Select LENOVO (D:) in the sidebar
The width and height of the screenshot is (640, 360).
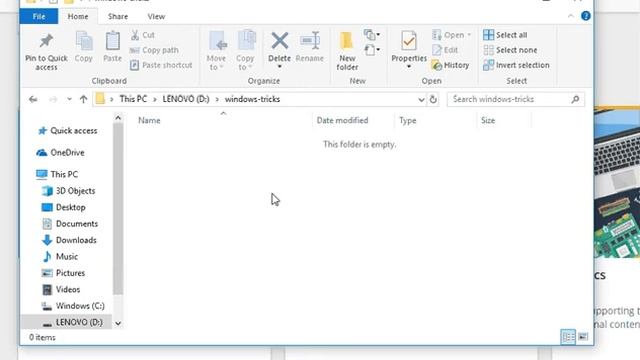66,322
